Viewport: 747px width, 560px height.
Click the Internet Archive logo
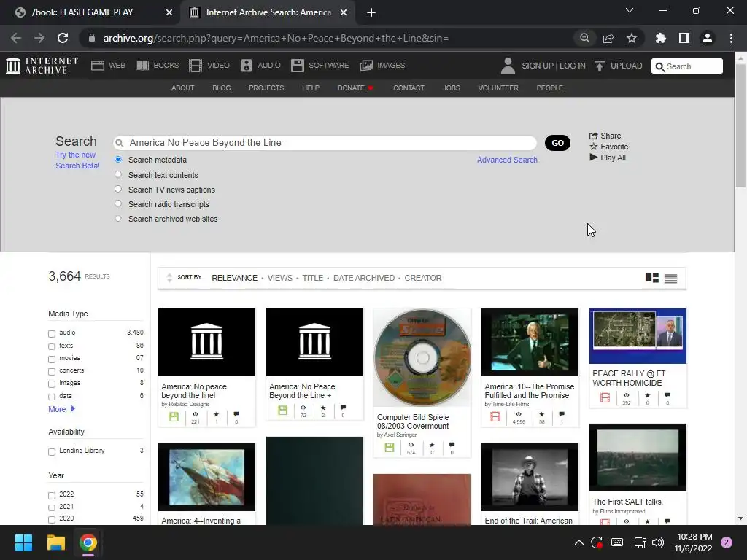click(42, 66)
